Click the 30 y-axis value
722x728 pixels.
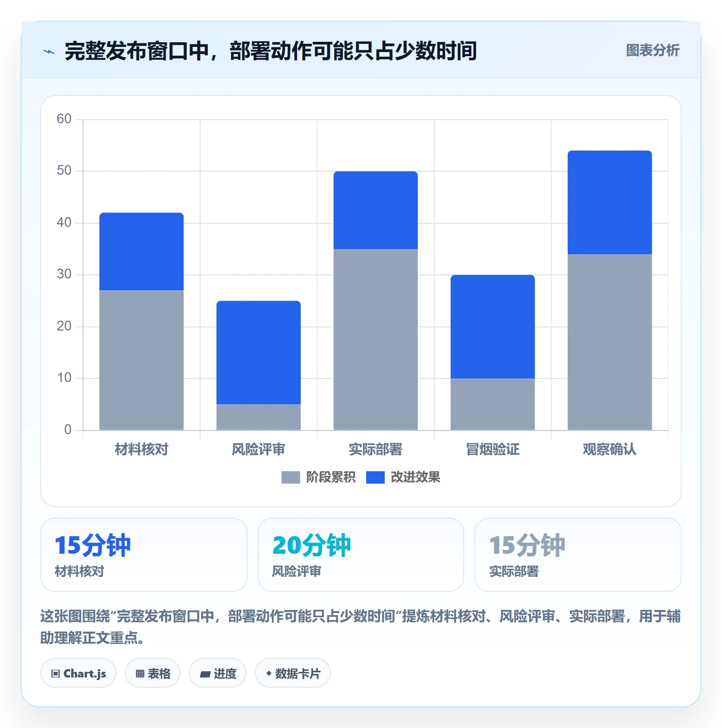click(64, 274)
